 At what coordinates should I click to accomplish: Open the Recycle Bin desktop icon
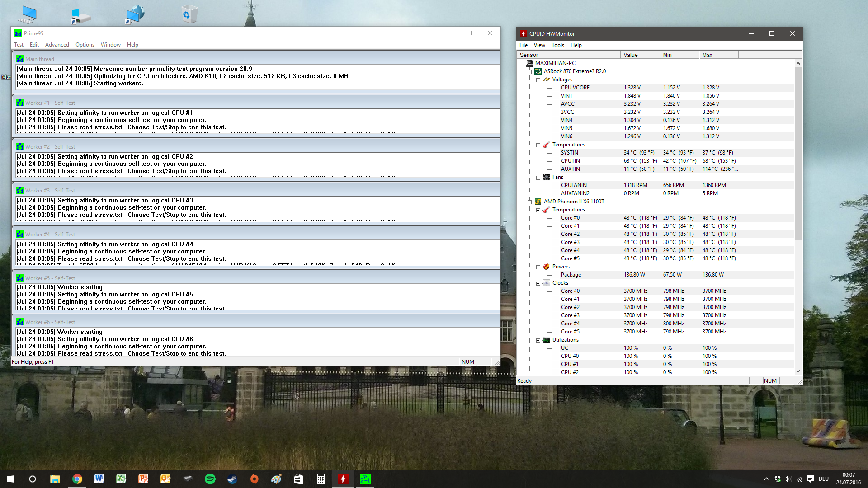point(189,14)
